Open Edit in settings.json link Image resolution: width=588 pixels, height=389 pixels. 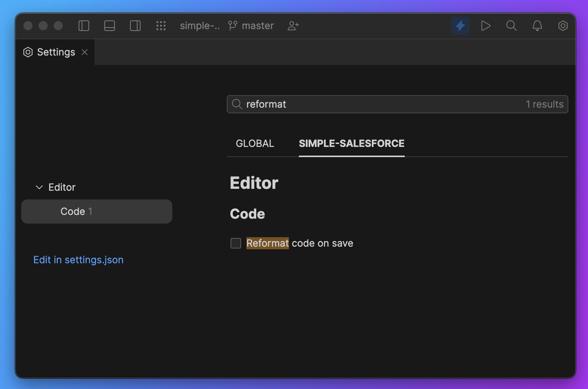point(79,260)
